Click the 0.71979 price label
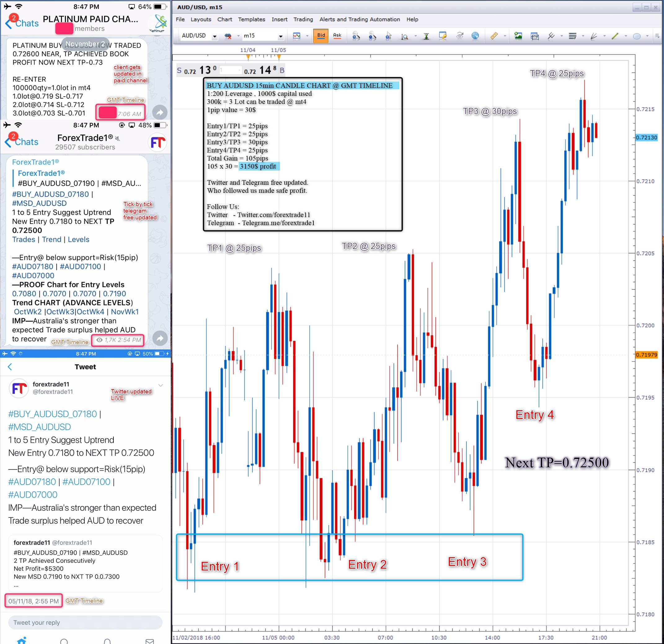 point(646,355)
